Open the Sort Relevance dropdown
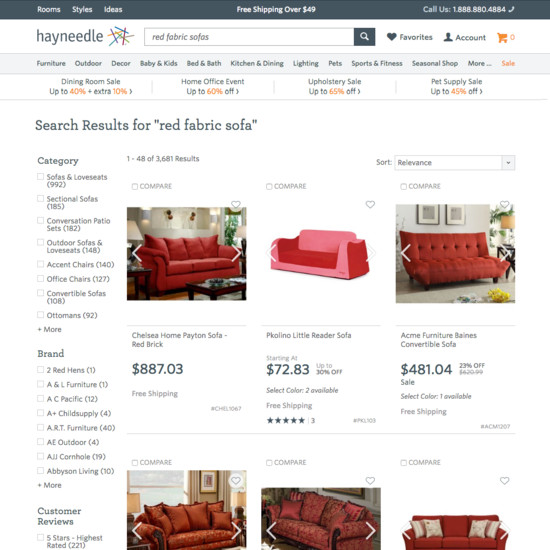 click(455, 163)
